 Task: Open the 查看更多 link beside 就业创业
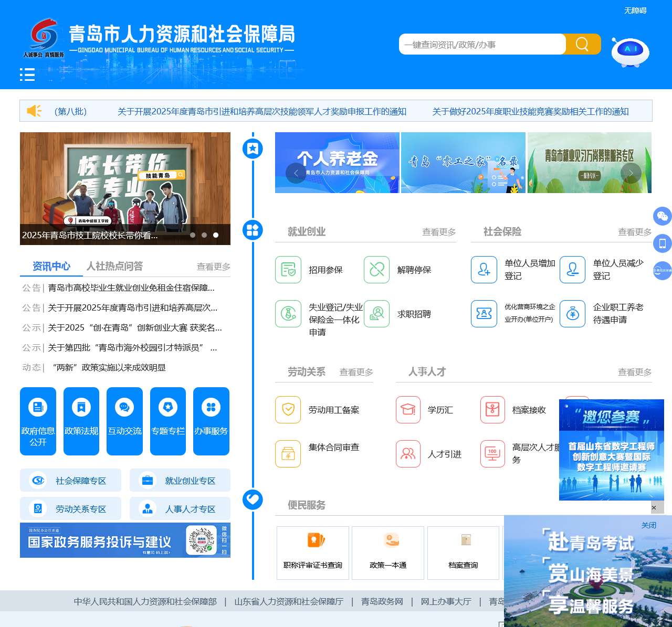(x=439, y=231)
